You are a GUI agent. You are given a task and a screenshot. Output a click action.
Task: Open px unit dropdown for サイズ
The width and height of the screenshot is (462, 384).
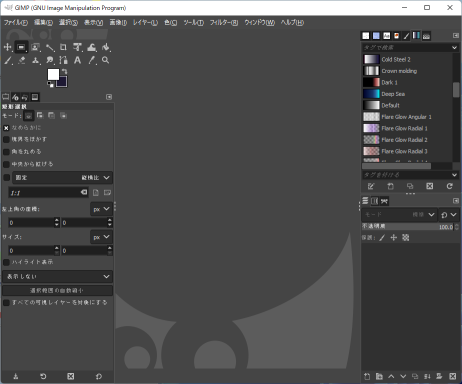101,237
